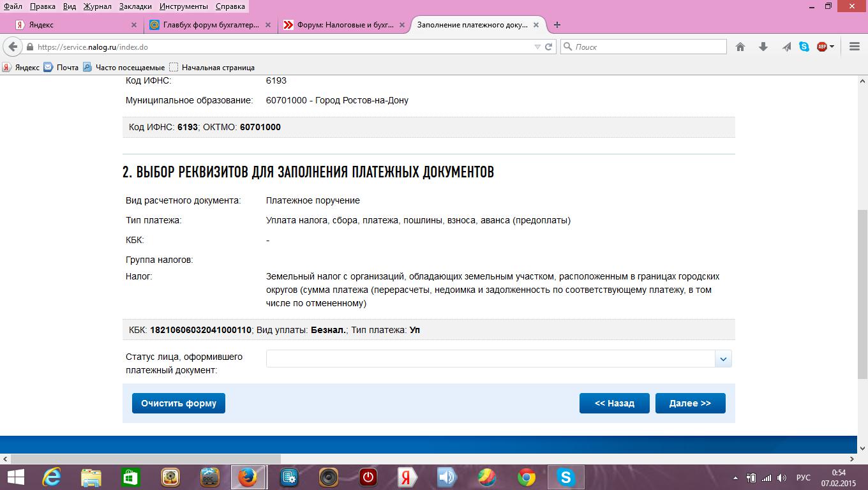Reload the page with the refresh icon
This screenshot has height=490, width=868.
(548, 47)
